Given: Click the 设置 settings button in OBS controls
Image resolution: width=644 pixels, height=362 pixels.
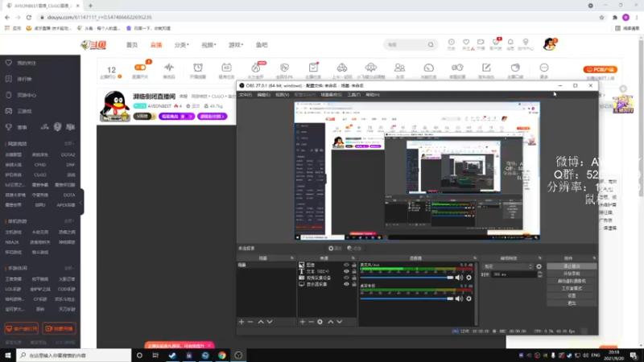Looking at the screenshot, I should (x=572, y=295).
